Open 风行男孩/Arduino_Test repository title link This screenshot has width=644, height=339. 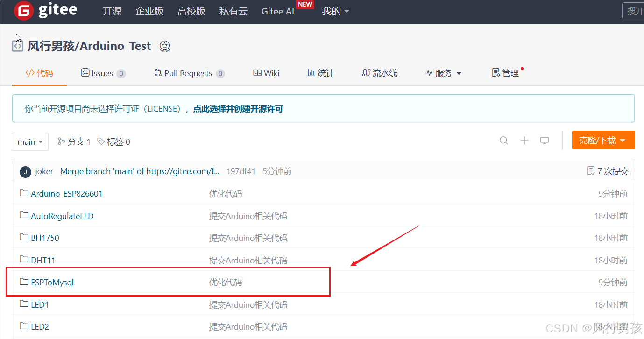pyautogui.click(x=89, y=46)
